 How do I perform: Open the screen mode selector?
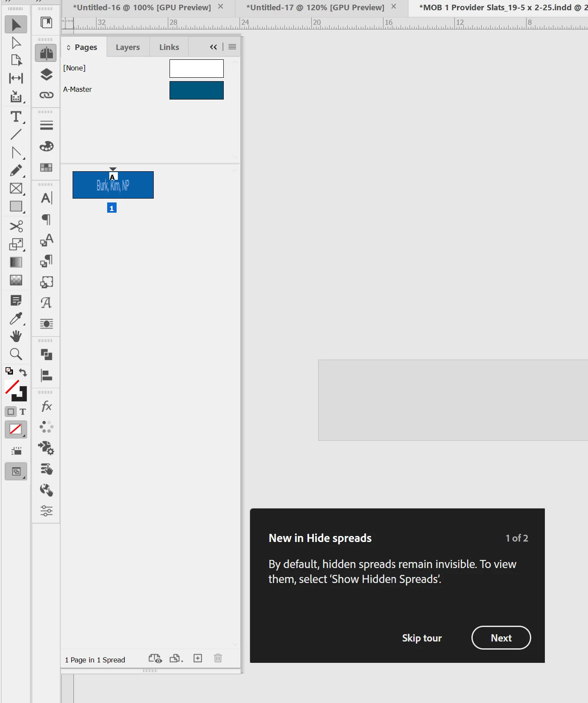point(16,472)
